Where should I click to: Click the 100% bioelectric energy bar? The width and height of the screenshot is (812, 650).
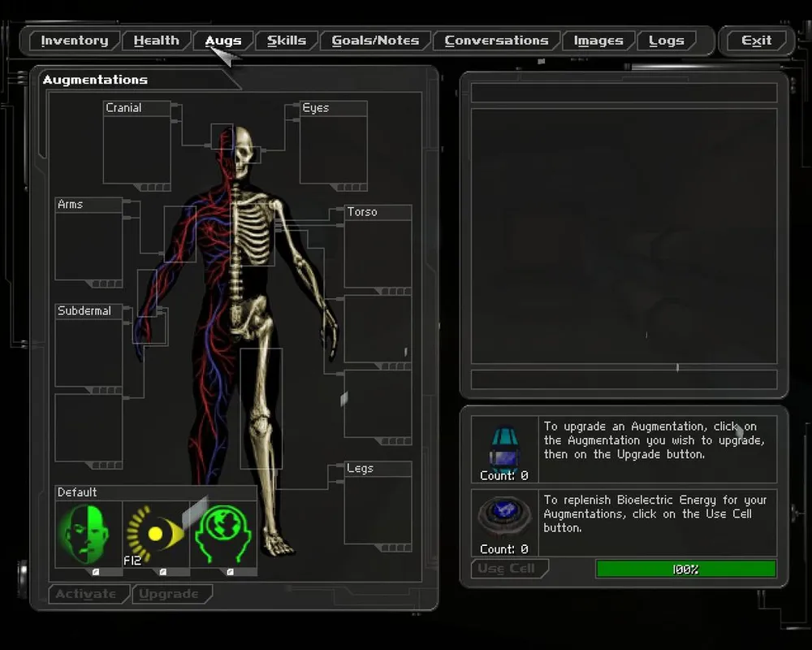[x=685, y=569]
